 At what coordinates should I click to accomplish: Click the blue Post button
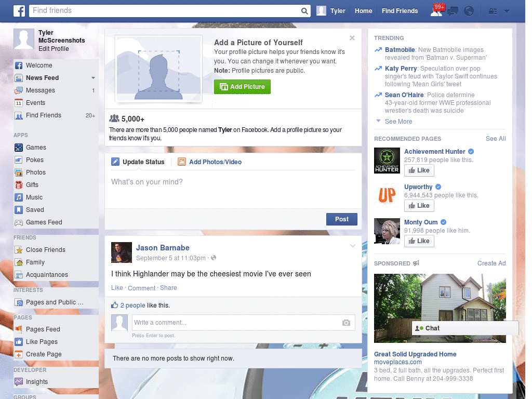[342, 219]
